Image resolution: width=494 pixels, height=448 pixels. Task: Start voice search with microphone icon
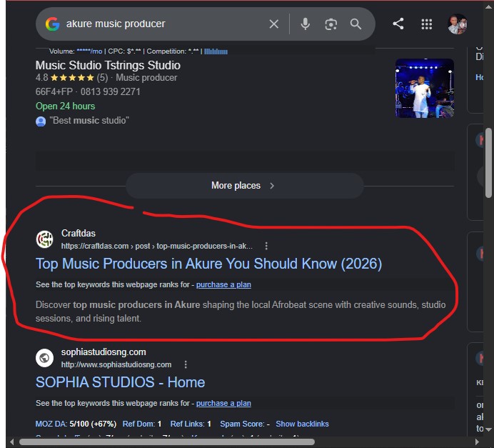305,24
